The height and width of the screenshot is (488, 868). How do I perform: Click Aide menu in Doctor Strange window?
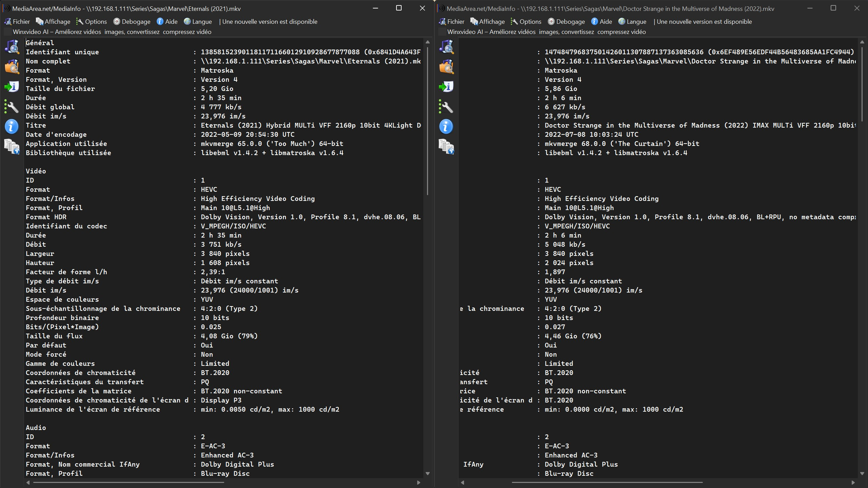tap(602, 22)
